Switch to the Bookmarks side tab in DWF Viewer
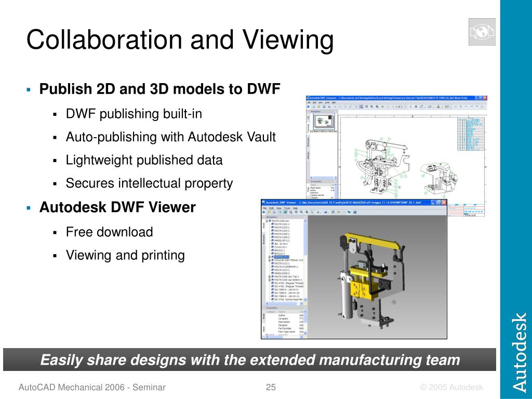Viewport: 532px width, 399px height. coord(263,239)
